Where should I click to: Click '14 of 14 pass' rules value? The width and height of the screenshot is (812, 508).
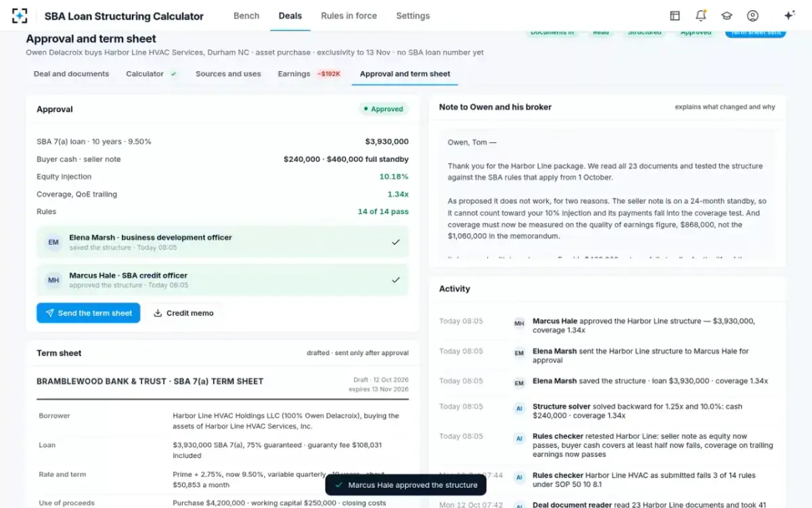click(x=383, y=212)
